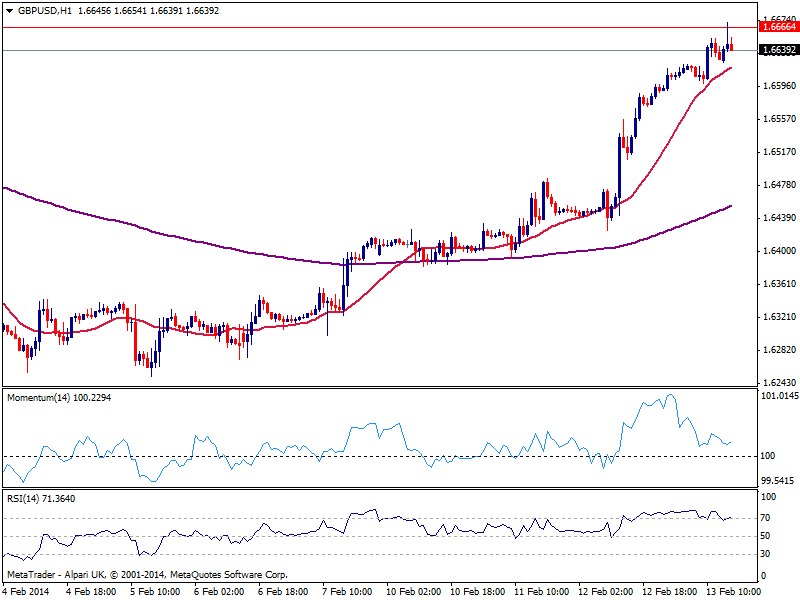Click the 101.0145 Momentum scale value

pos(779,396)
